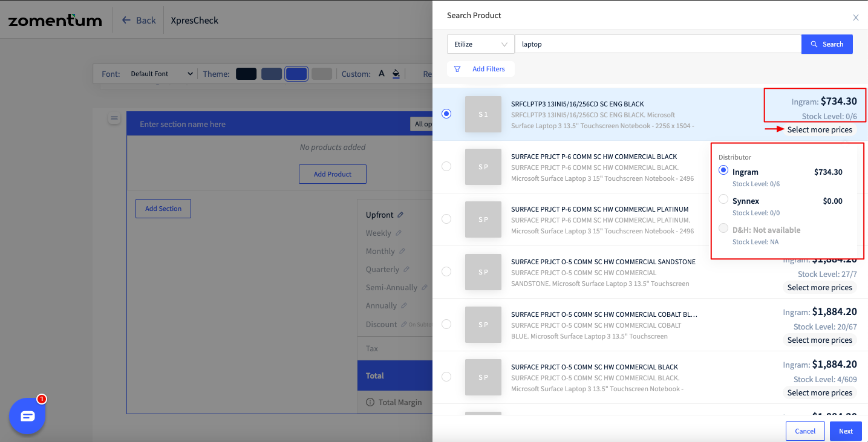
Task: Select SURFACE PRJCT O-5 COMMERCIAL COBALT radio button
Action: [446, 324]
